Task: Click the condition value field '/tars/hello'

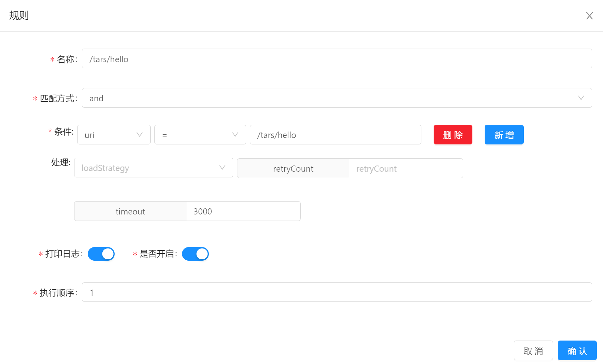Action: (x=335, y=135)
